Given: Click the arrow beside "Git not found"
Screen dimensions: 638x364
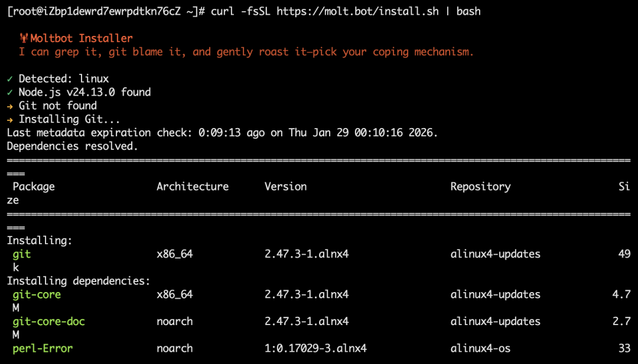Looking at the screenshot, I should pyautogui.click(x=10, y=106).
